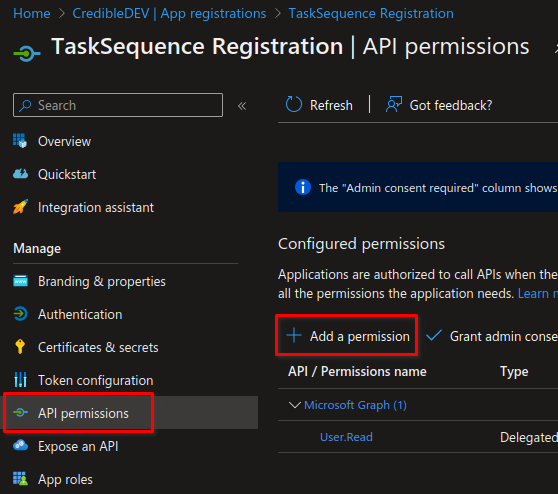Open the User.Read permission link
The height and width of the screenshot is (494, 558).
tap(346, 437)
